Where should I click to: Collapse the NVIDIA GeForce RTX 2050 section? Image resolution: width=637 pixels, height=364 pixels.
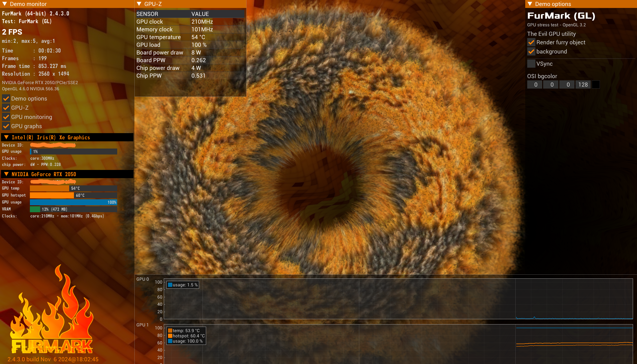point(6,174)
